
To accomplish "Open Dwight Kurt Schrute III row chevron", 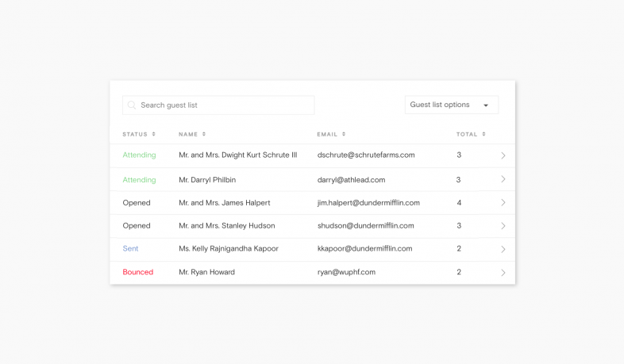I will [x=503, y=155].
